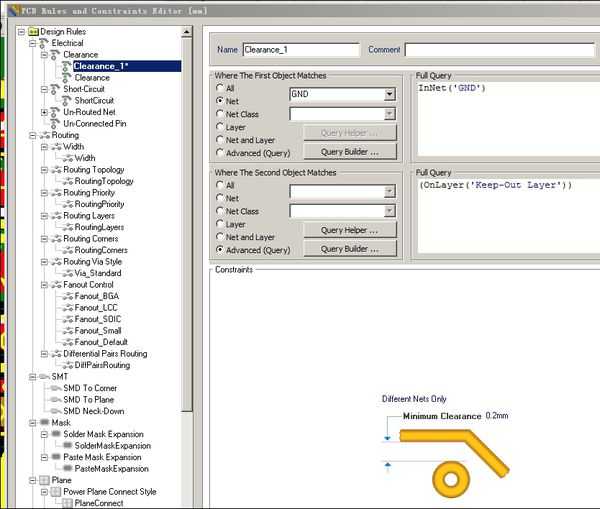Select the ShortCircuit rule item

pos(94,101)
